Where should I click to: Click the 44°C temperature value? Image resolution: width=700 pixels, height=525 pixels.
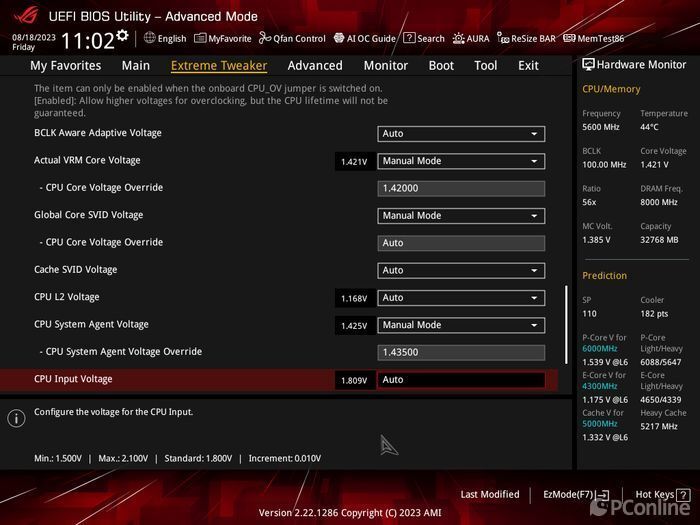(649, 127)
